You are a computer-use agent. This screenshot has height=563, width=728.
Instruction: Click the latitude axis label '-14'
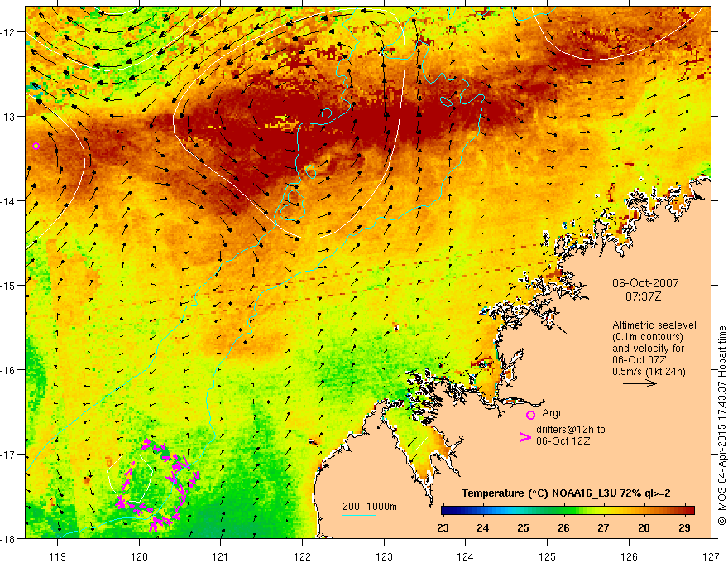tap(8, 201)
